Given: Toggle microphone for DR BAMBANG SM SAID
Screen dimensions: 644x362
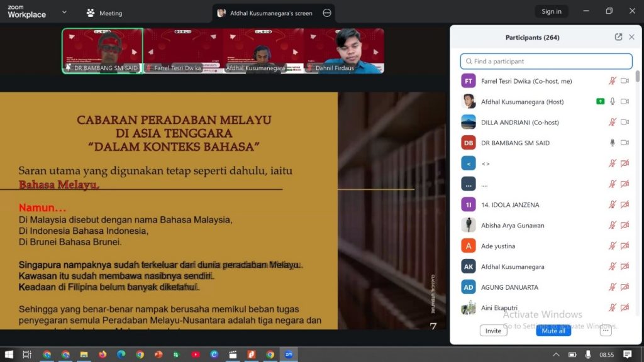Looking at the screenshot, I should click(612, 143).
